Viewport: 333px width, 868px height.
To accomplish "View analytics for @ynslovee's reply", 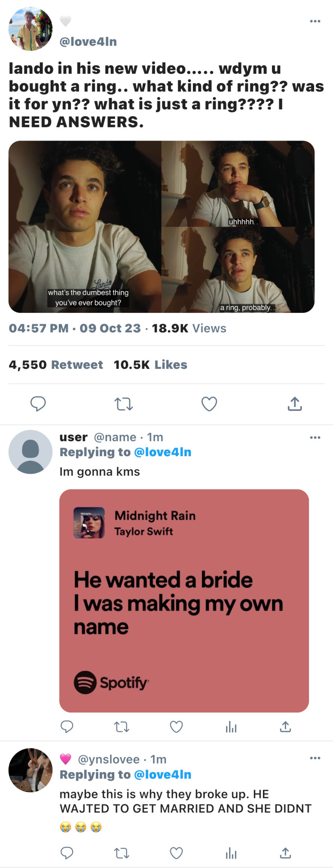I will (x=231, y=853).
